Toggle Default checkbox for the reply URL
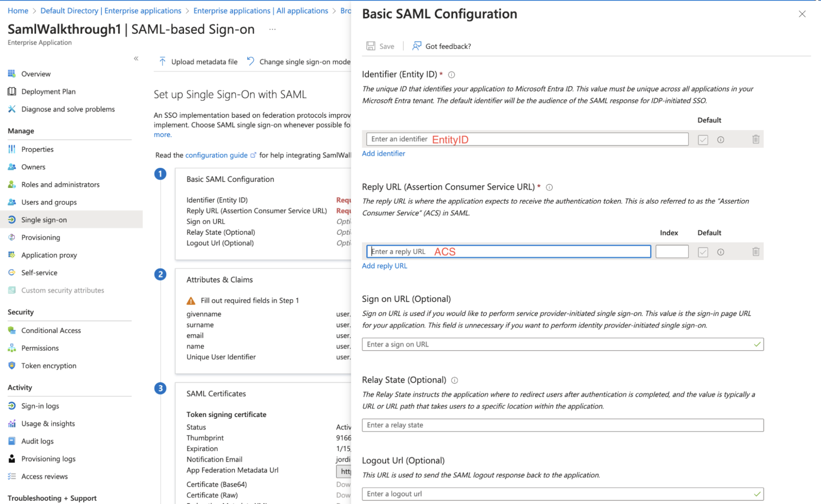Viewport: 821px width, 504px height. (x=703, y=252)
